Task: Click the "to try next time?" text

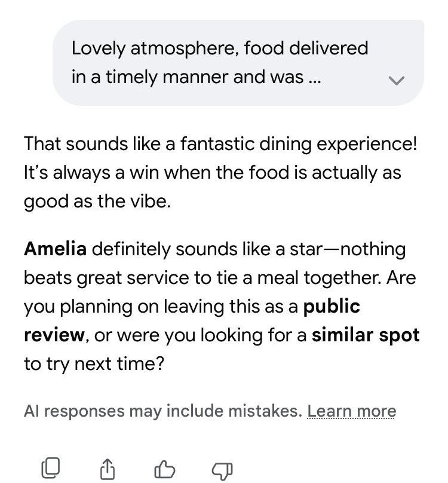Action: 94,363
